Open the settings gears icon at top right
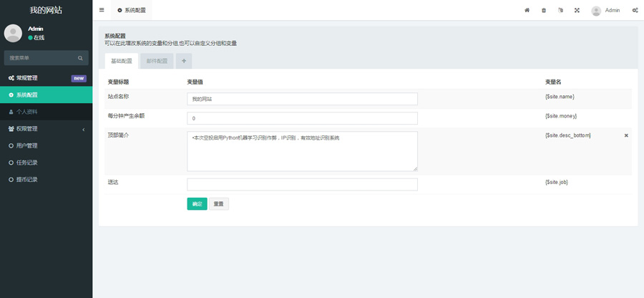Screen dimensions: 644x298 [635, 10]
